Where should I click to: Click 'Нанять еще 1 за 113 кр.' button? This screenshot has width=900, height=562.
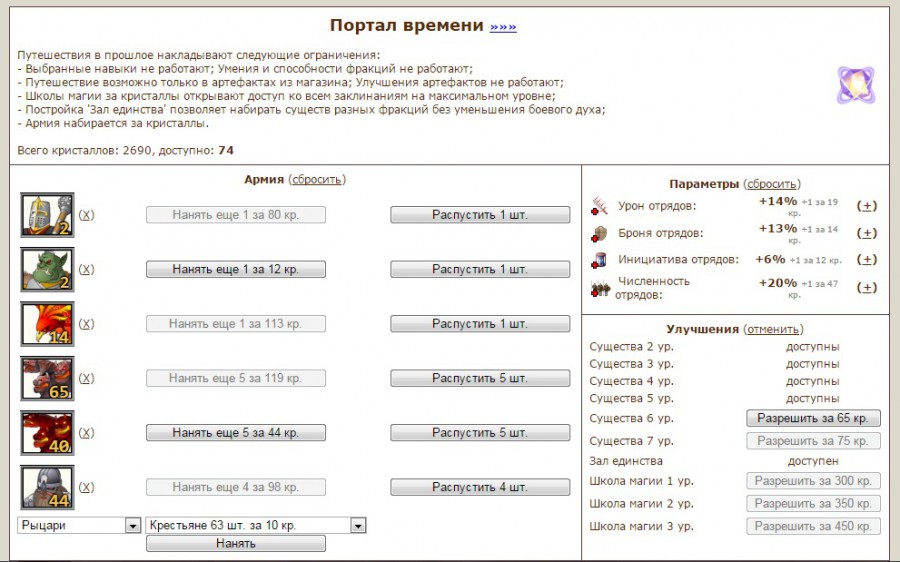236,324
